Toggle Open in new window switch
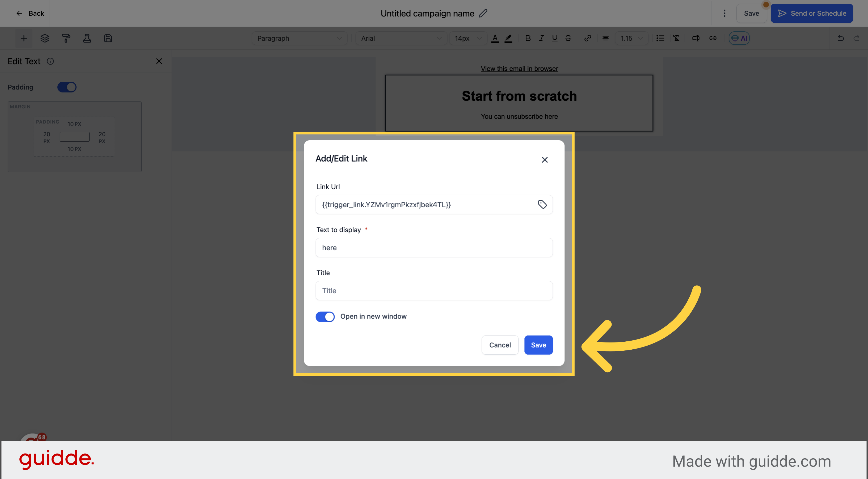868x479 pixels. pos(325,317)
